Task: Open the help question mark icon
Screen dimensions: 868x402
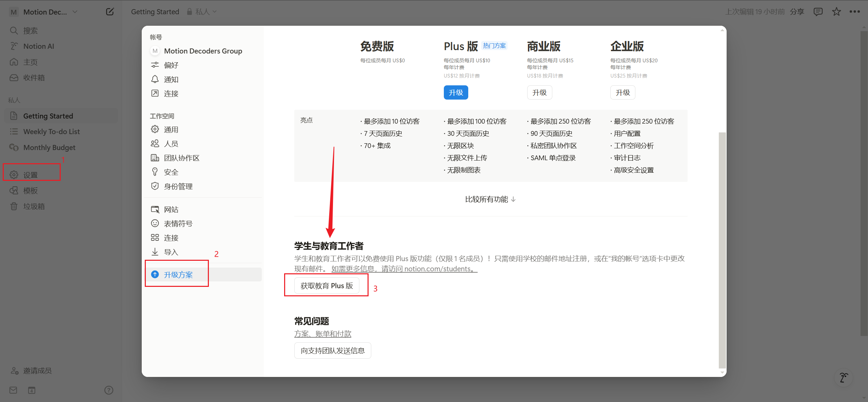Action: [x=108, y=390]
